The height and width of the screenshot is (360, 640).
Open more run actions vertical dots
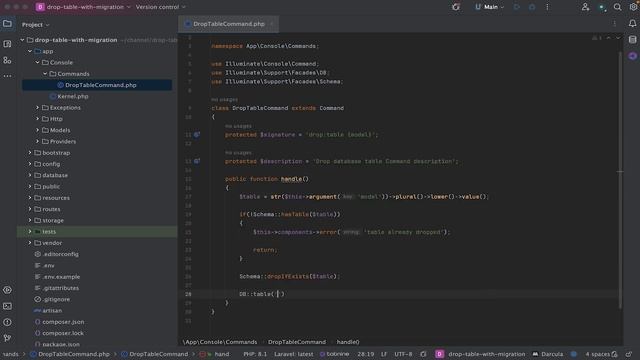[547, 7]
